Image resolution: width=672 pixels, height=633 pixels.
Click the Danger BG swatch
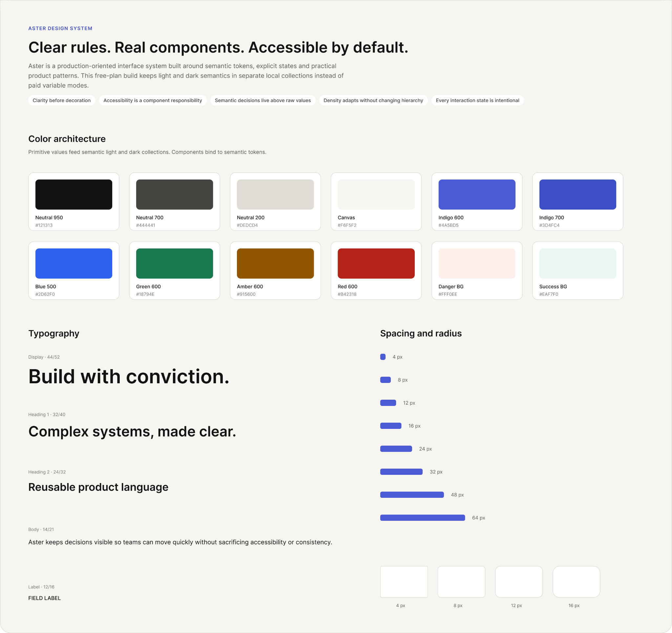tap(477, 264)
